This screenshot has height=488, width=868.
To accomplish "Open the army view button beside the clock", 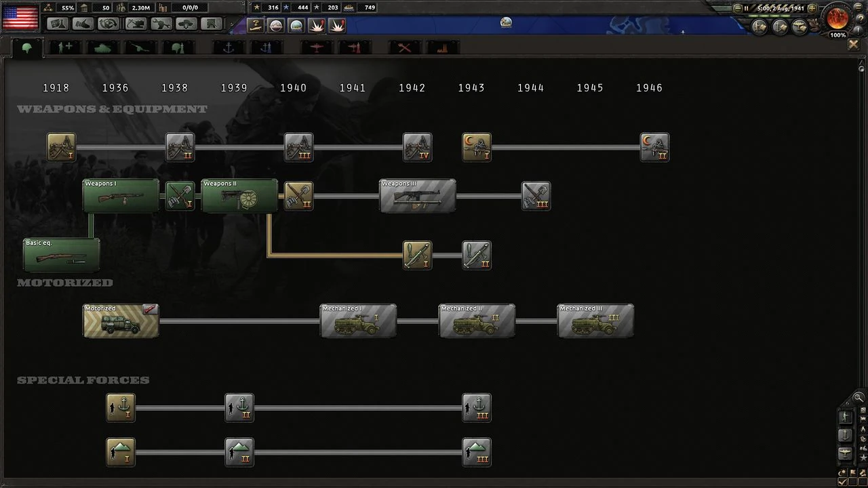I will tap(759, 26).
